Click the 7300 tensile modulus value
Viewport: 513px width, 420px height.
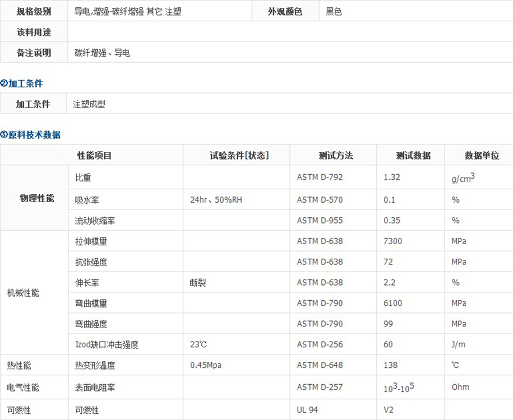coord(392,241)
